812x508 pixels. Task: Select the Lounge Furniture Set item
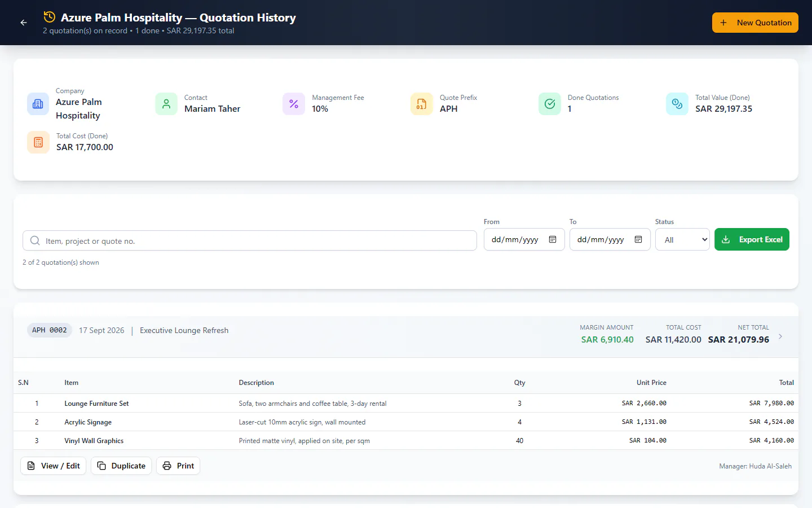pyautogui.click(x=96, y=404)
